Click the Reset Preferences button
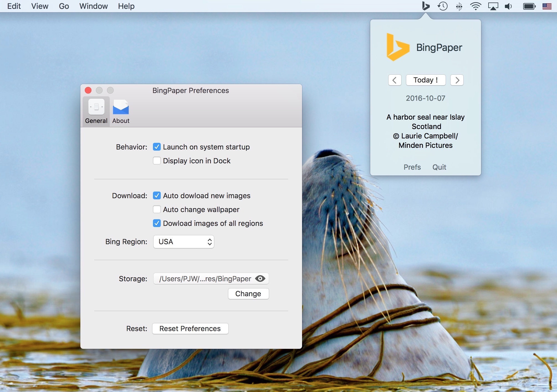This screenshot has height=392, width=557. (x=190, y=329)
